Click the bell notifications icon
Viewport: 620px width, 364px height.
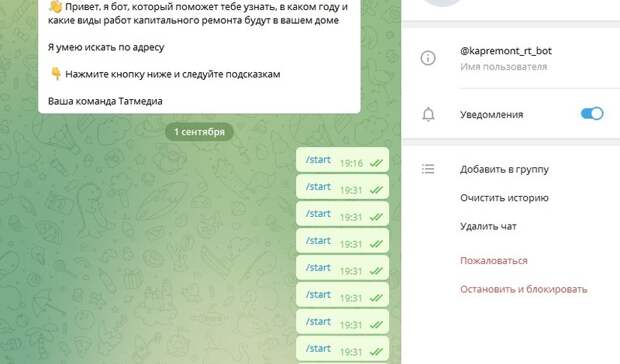[428, 115]
